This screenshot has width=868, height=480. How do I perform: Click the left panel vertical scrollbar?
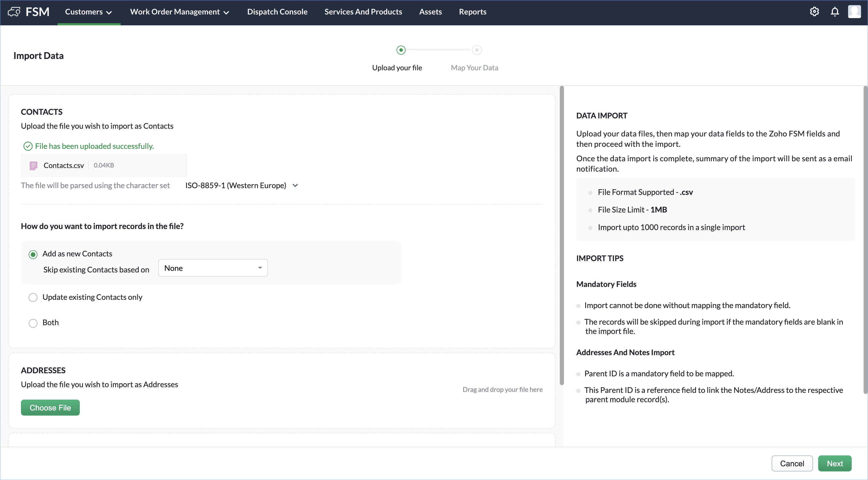pyautogui.click(x=561, y=236)
